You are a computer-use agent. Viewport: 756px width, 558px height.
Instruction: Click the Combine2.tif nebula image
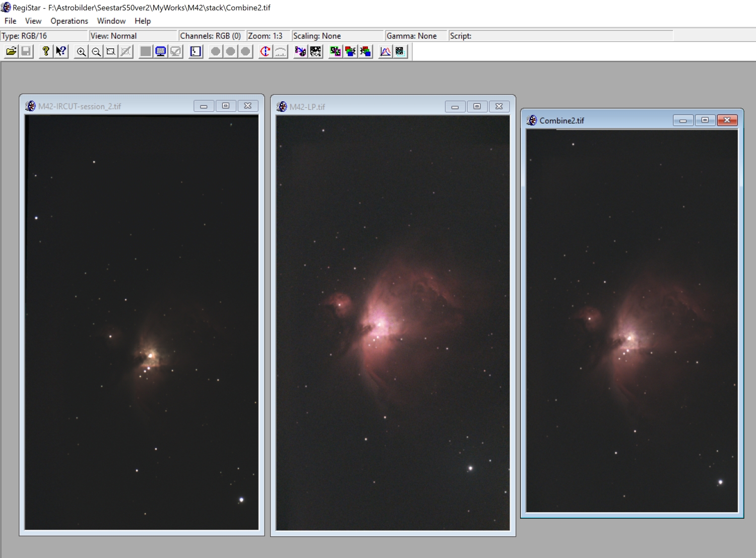(x=632, y=321)
